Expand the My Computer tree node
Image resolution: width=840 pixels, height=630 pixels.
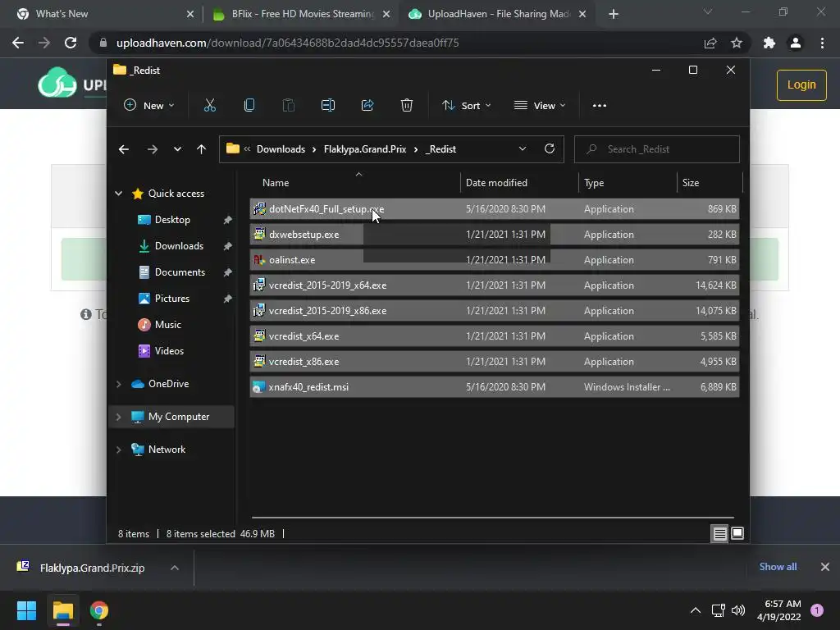tap(118, 417)
